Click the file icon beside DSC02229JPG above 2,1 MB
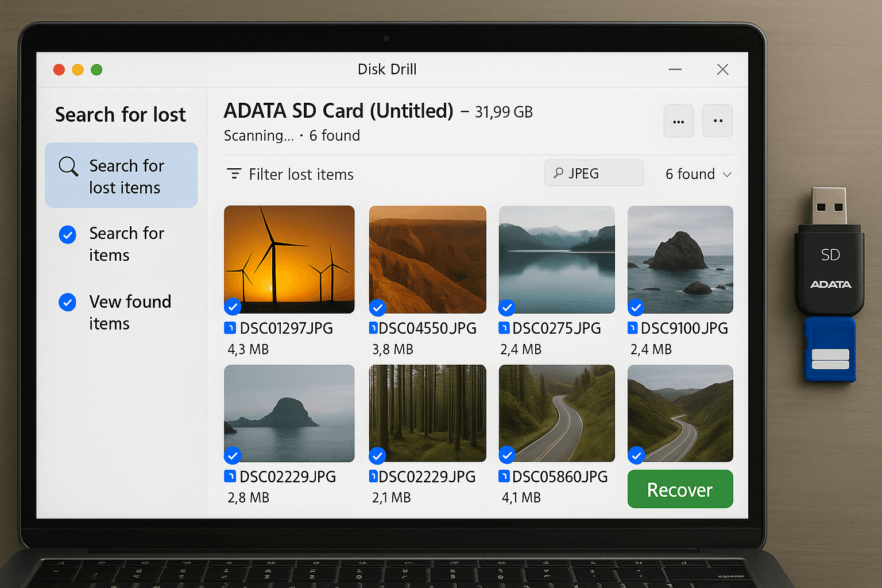The height and width of the screenshot is (588, 882). point(373,477)
